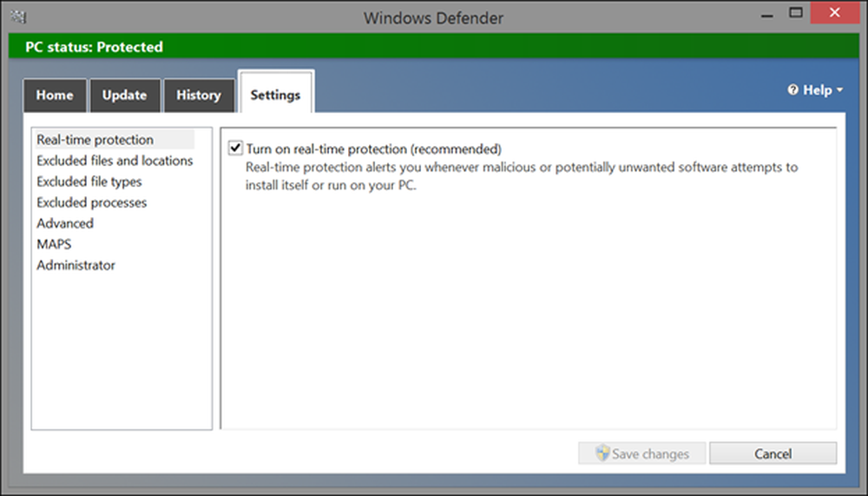Select Real-time protection in settings list
868x496 pixels.
114,140
